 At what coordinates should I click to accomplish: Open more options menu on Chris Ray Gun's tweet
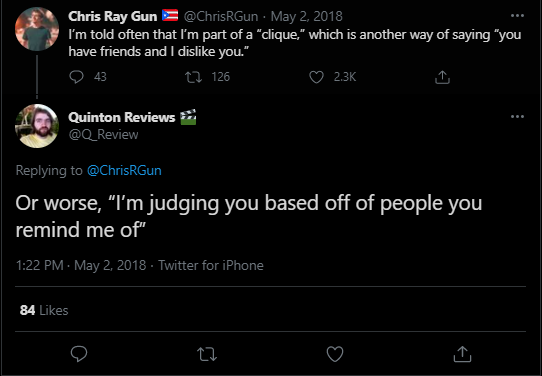(517, 16)
